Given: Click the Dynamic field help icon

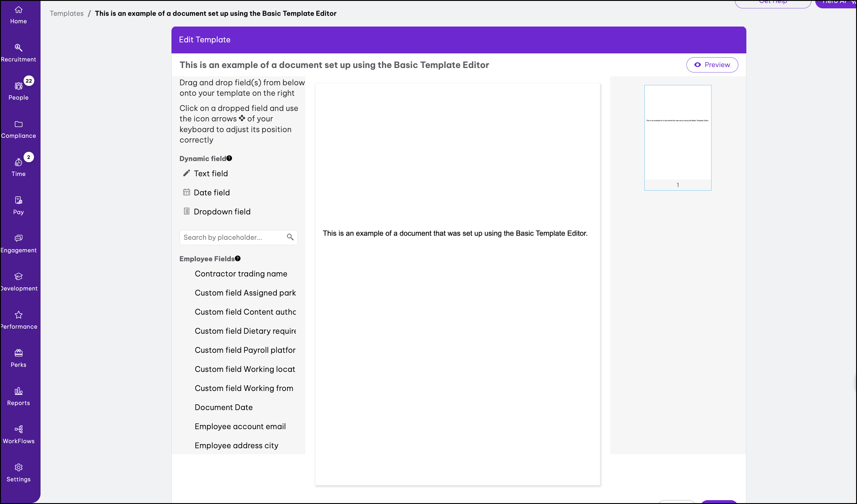Looking at the screenshot, I should click(x=229, y=158).
